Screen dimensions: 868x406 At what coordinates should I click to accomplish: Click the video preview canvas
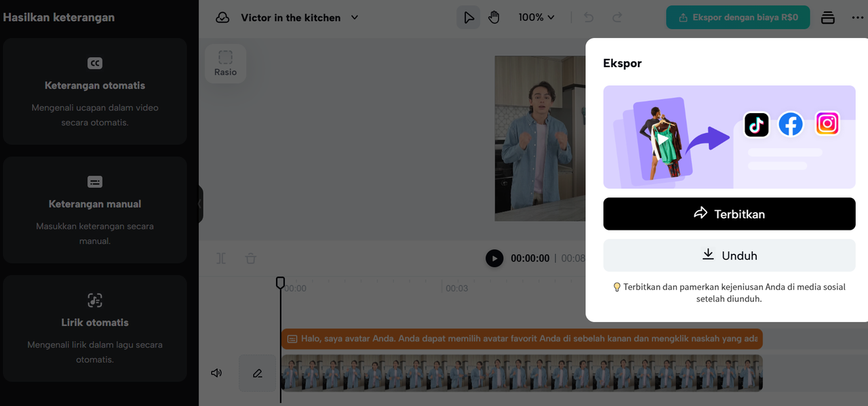click(x=540, y=138)
